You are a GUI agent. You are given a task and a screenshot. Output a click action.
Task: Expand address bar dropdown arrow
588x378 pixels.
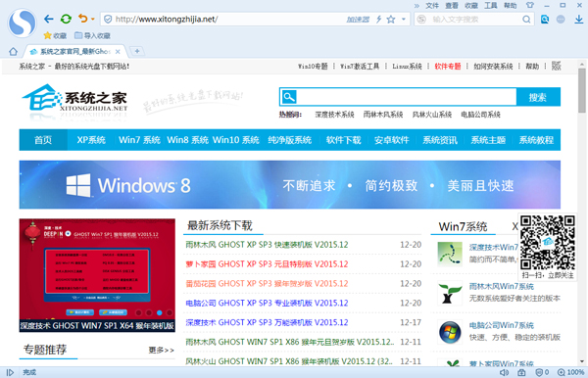[404, 20]
